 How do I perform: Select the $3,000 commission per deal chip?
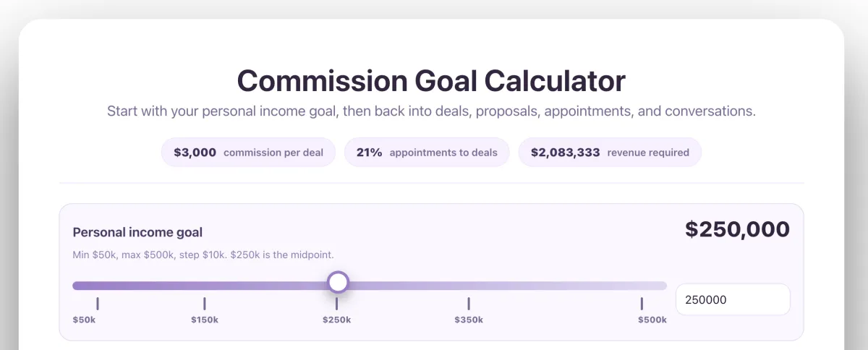click(248, 153)
